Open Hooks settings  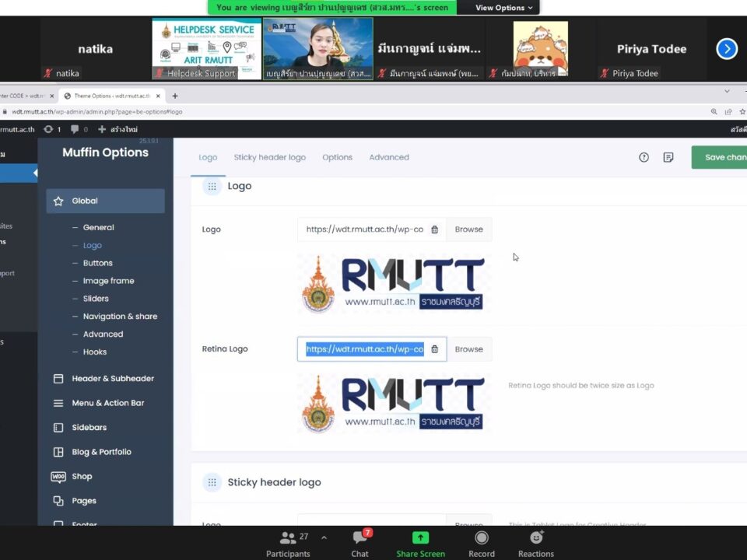(x=95, y=352)
